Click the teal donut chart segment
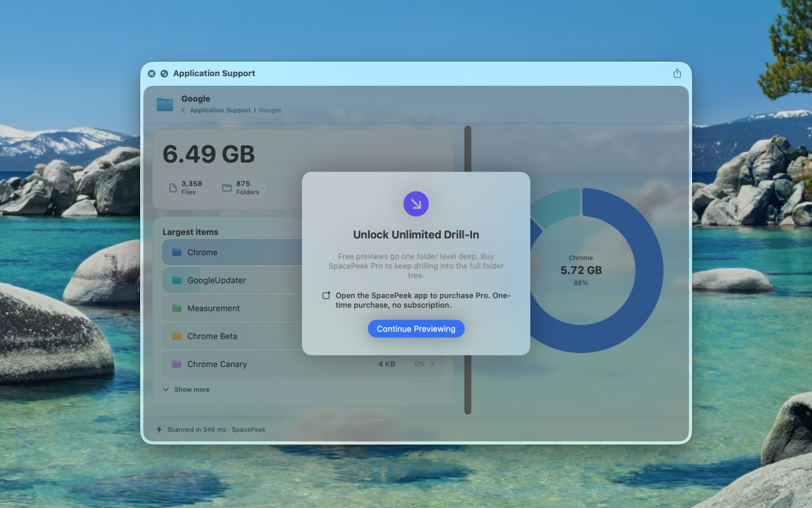The width and height of the screenshot is (812, 508). coord(557,208)
